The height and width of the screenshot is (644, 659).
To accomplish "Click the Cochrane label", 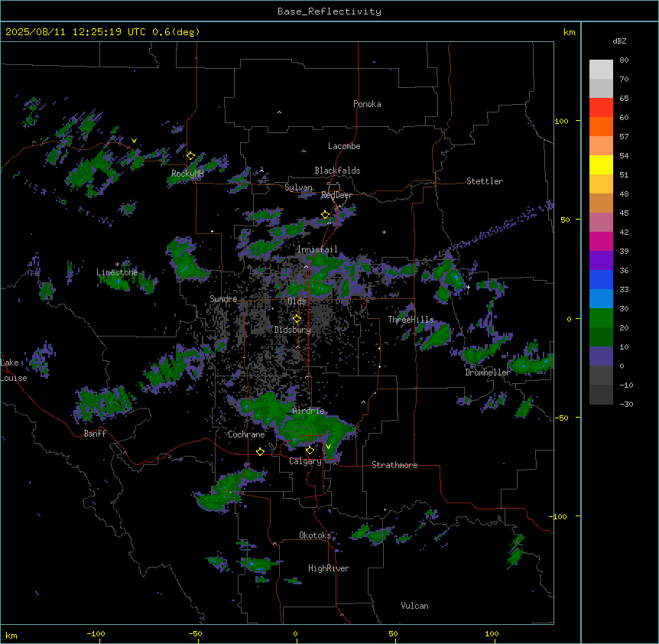I will pos(246,434).
